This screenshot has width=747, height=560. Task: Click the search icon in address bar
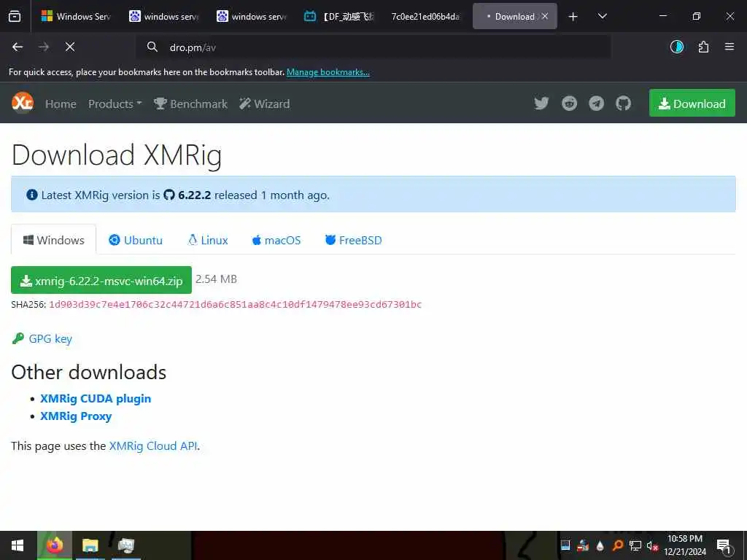coord(152,47)
